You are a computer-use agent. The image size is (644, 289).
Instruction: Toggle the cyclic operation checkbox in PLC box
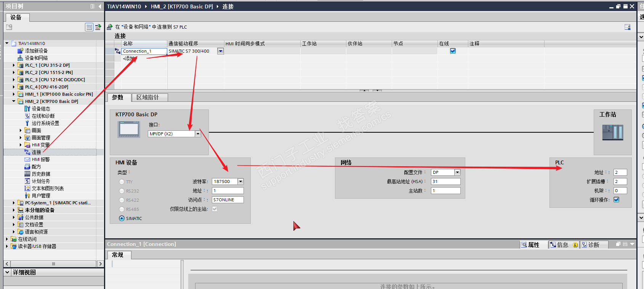tap(617, 200)
